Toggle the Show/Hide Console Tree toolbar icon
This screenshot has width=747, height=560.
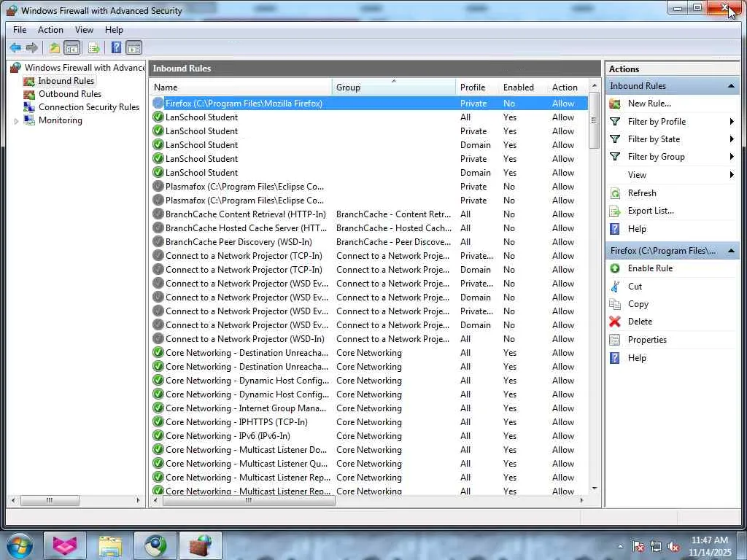(x=72, y=47)
